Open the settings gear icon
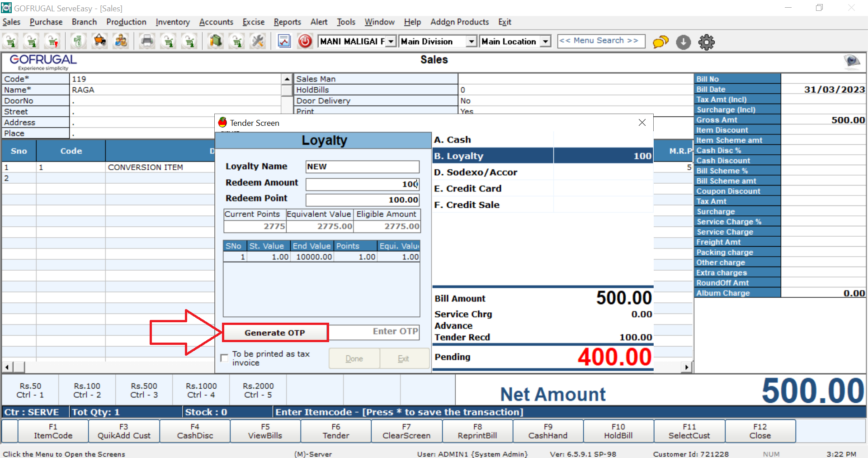This screenshot has height=458, width=868. point(707,42)
